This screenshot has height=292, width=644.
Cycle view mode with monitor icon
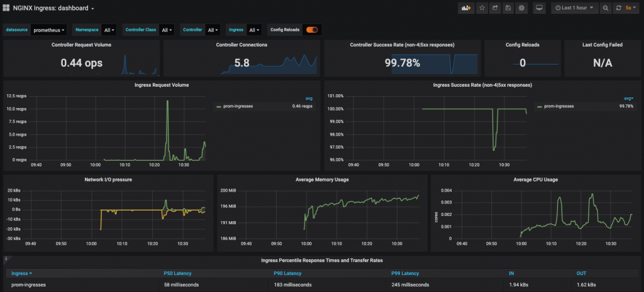tap(539, 8)
